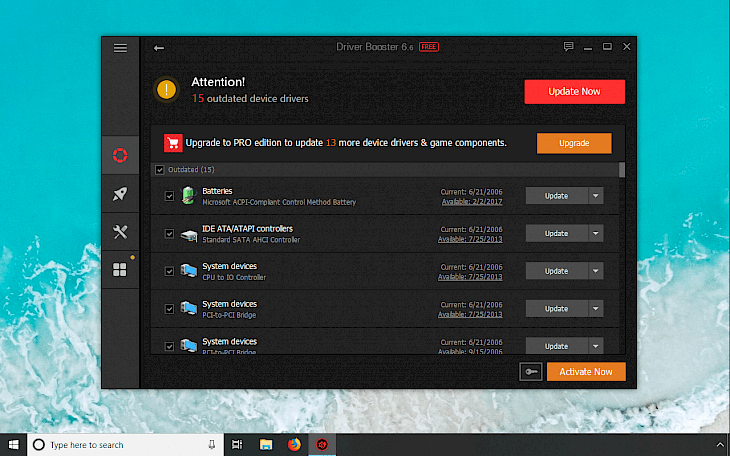
Task: Click the Activate Now button
Action: coord(586,372)
